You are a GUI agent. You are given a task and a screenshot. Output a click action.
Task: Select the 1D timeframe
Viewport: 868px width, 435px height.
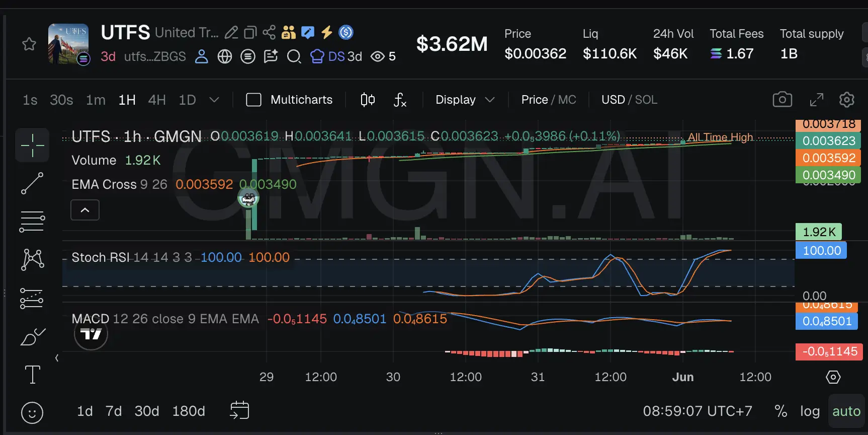click(188, 100)
